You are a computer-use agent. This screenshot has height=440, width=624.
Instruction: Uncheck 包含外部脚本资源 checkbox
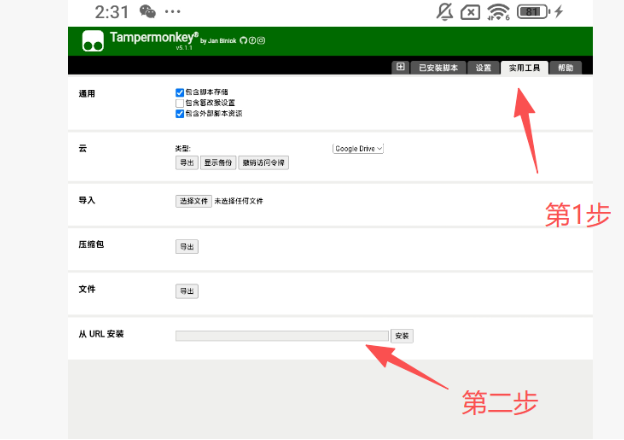(x=179, y=114)
